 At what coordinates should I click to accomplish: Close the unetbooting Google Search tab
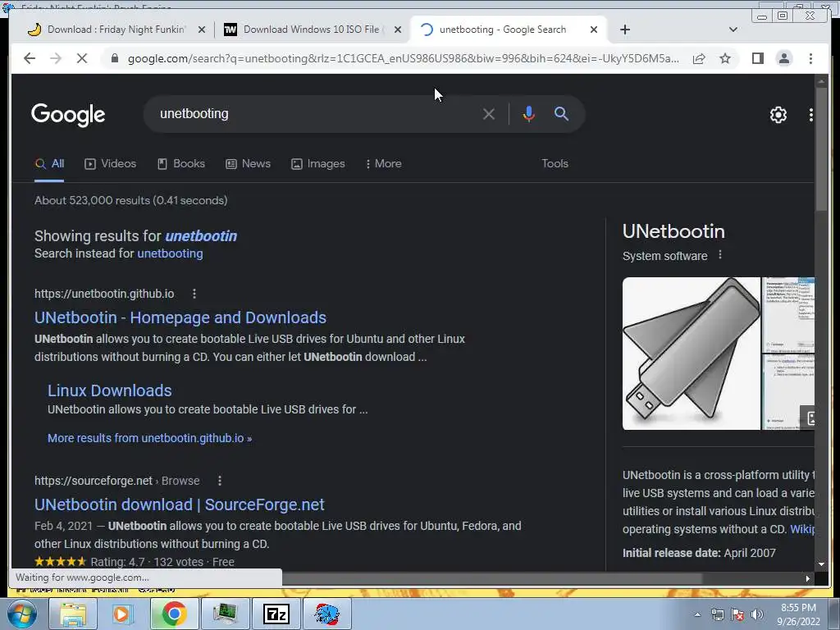coord(594,30)
